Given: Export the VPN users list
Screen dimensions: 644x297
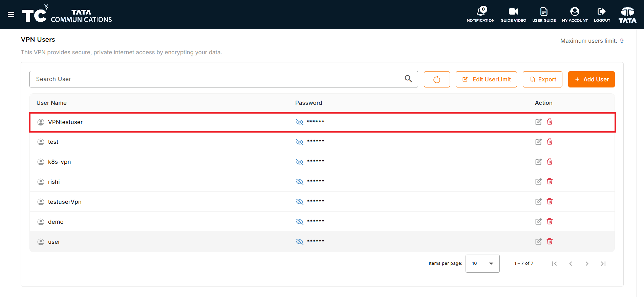Looking at the screenshot, I should 542,79.
